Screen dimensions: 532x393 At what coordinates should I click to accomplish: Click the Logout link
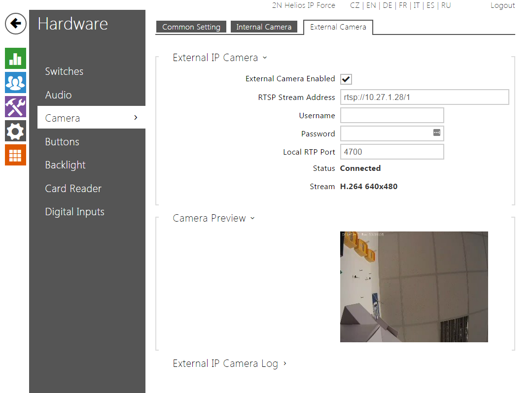(502, 5)
